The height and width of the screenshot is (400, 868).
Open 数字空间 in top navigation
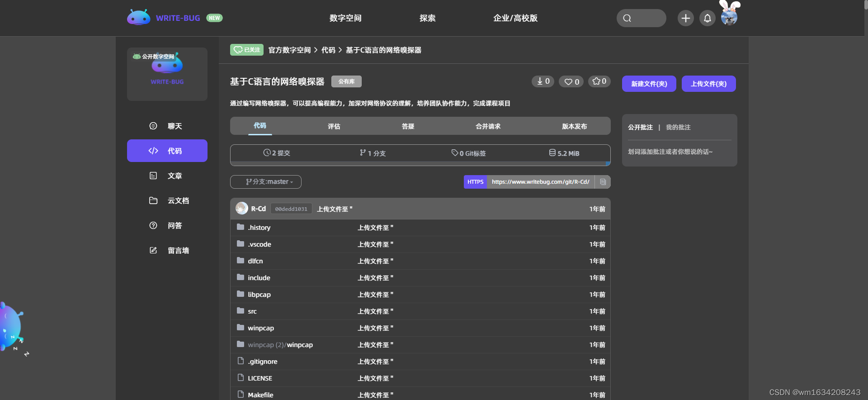point(345,18)
